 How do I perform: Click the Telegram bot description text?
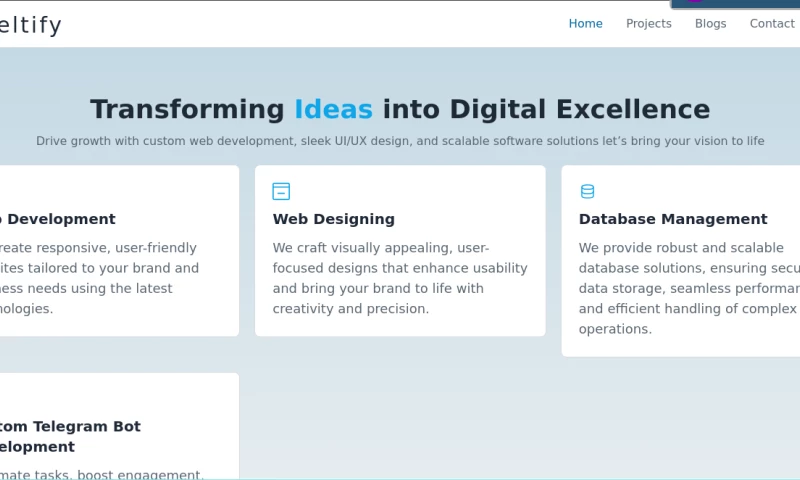point(102,474)
